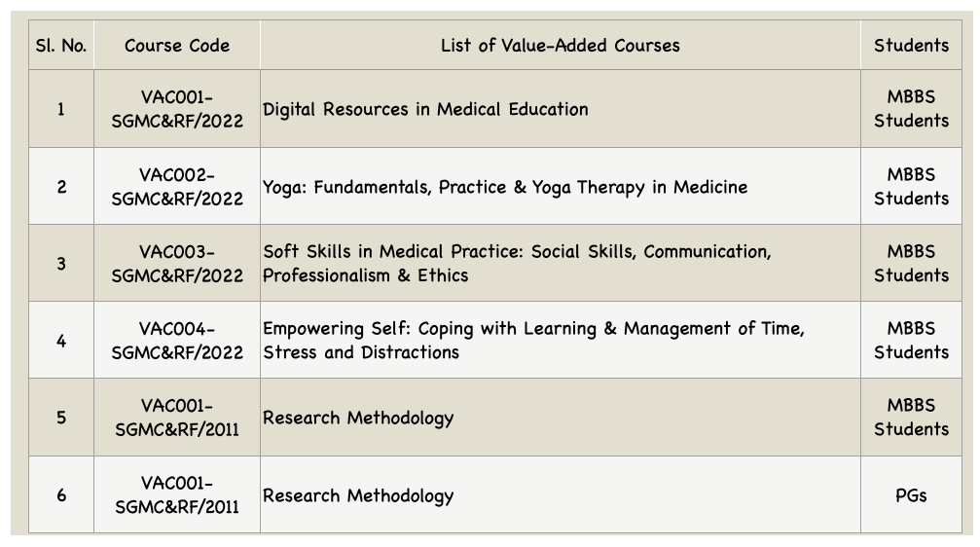Click 'MBBS Students' cell for Research Methodology
Screen dimensions: 980x547
point(911,417)
